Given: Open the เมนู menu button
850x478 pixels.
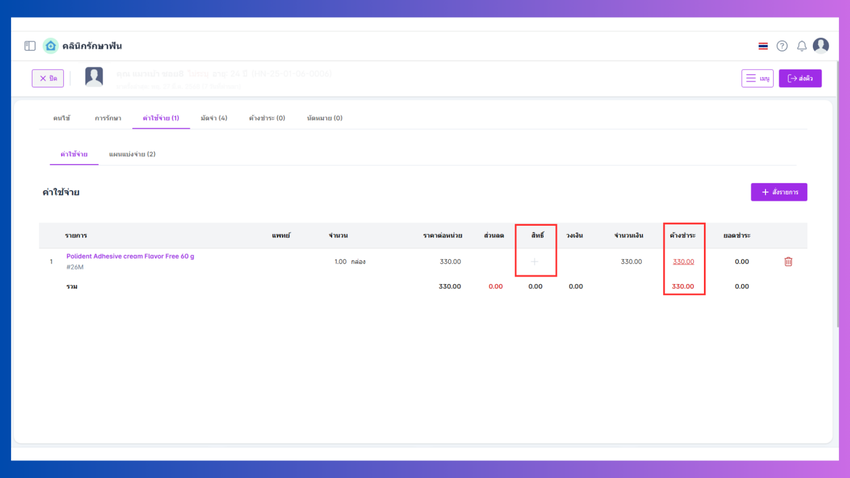Looking at the screenshot, I should [x=757, y=78].
